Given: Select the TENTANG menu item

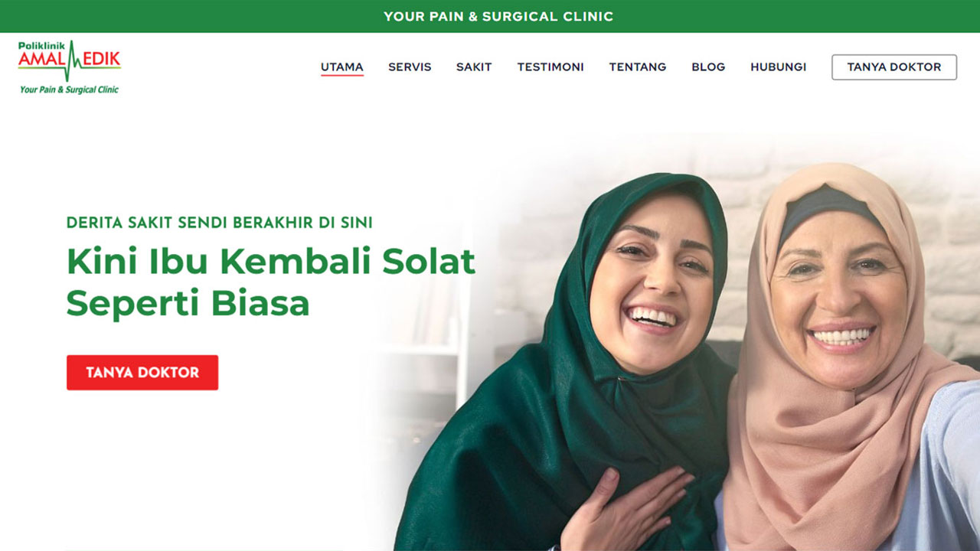Looking at the screenshot, I should pyautogui.click(x=638, y=67).
